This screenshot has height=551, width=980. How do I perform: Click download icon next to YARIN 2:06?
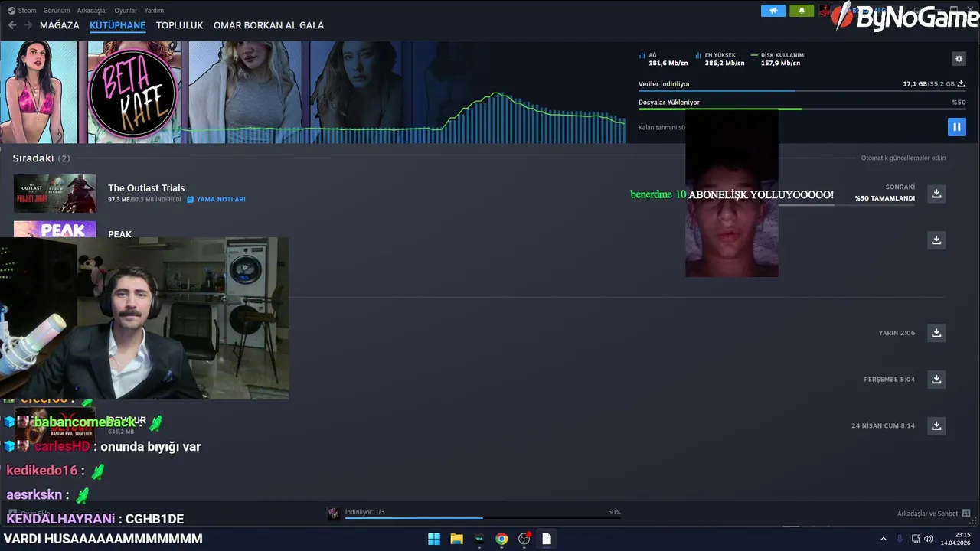pyautogui.click(x=936, y=333)
